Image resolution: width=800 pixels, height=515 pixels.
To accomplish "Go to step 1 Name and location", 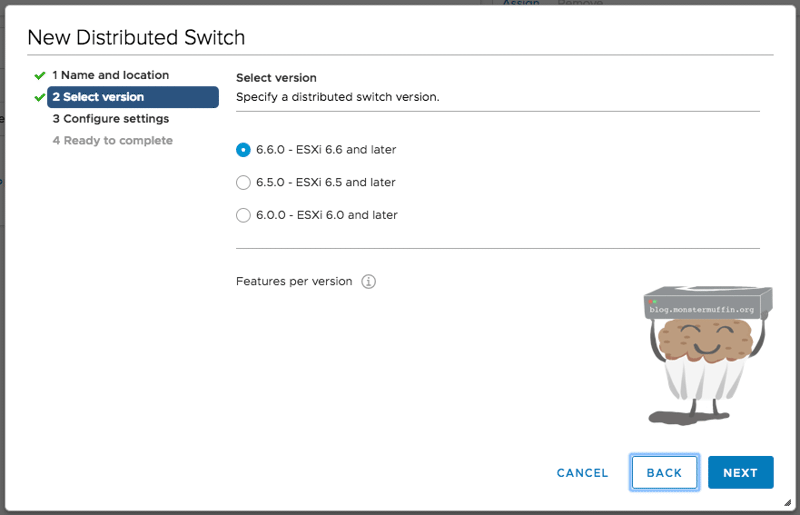I will click(x=110, y=75).
